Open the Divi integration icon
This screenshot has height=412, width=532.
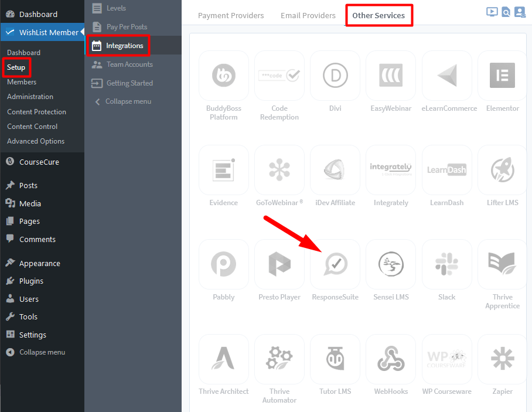335,76
